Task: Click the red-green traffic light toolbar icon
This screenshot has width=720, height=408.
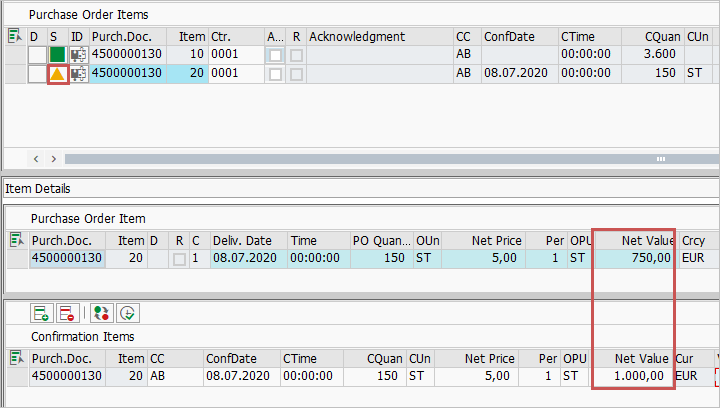Action: click(101, 313)
